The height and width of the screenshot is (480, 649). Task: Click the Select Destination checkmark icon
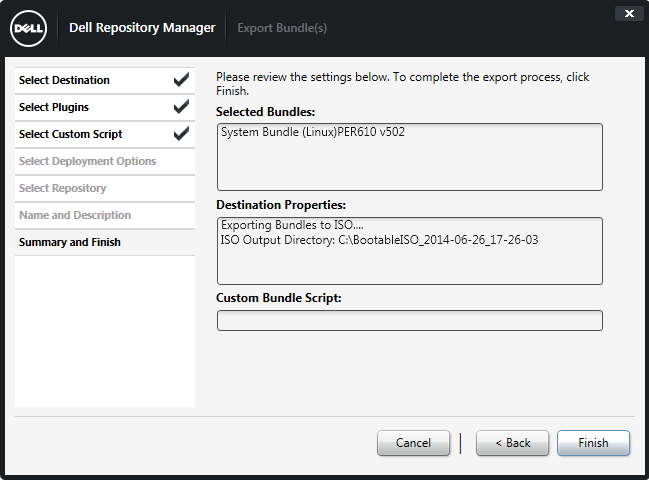[181, 80]
